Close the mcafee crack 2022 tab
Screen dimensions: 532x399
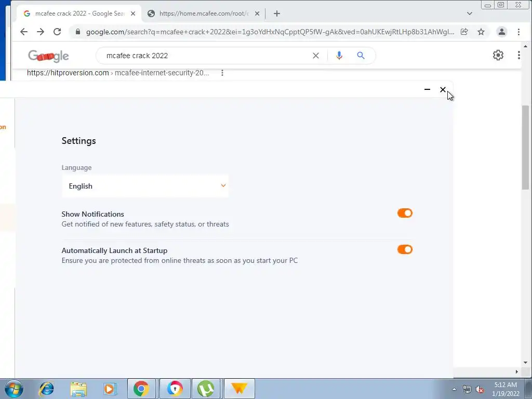[133, 14]
